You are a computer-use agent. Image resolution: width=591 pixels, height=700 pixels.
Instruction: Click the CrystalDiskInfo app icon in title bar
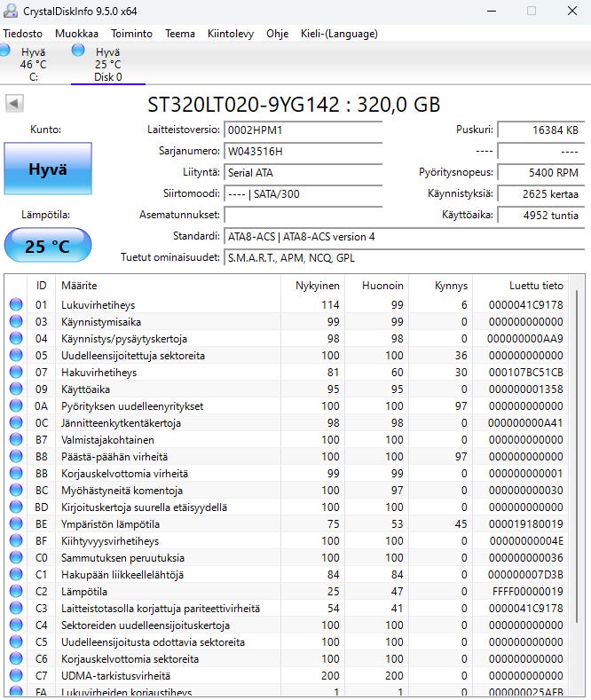coord(11,11)
